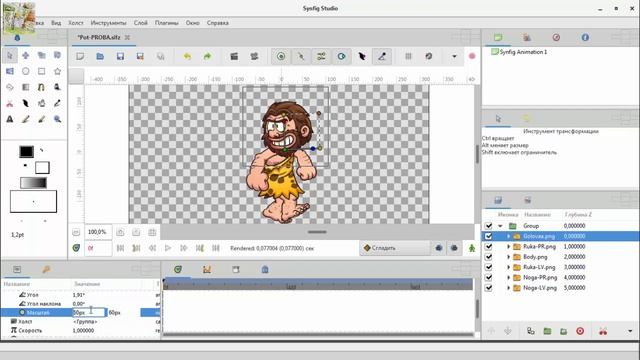The width and height of the screenshot is (640, 360).
Task: Select the Spline tool
Action: point(42,87)
